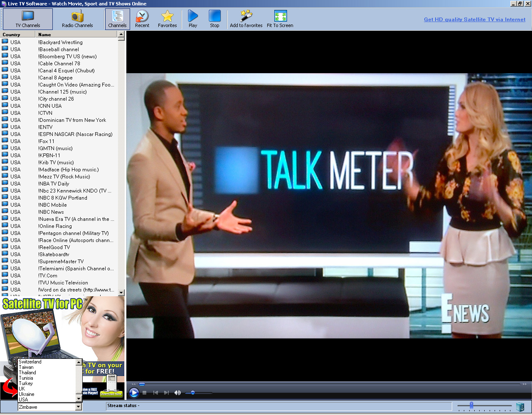Image resolution: width=532 pixels, height=415 pixels.
Task: Open the TV Channels section
Action: pyautogui.click(x=28, y=19)
